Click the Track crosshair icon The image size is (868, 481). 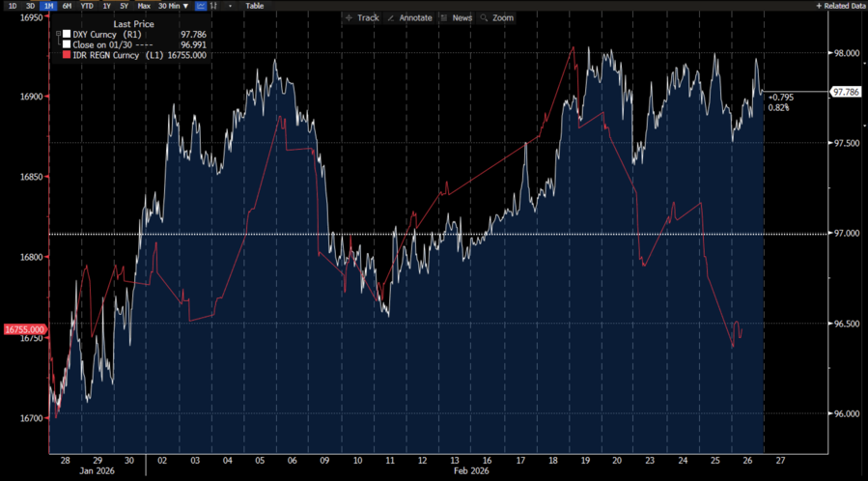point(350,18)
